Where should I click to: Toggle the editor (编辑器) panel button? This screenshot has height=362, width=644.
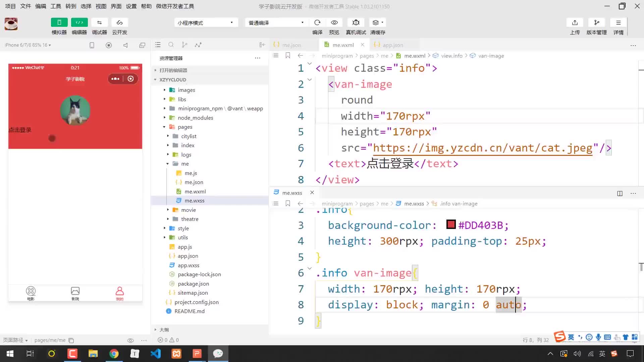tap(79, 22)
